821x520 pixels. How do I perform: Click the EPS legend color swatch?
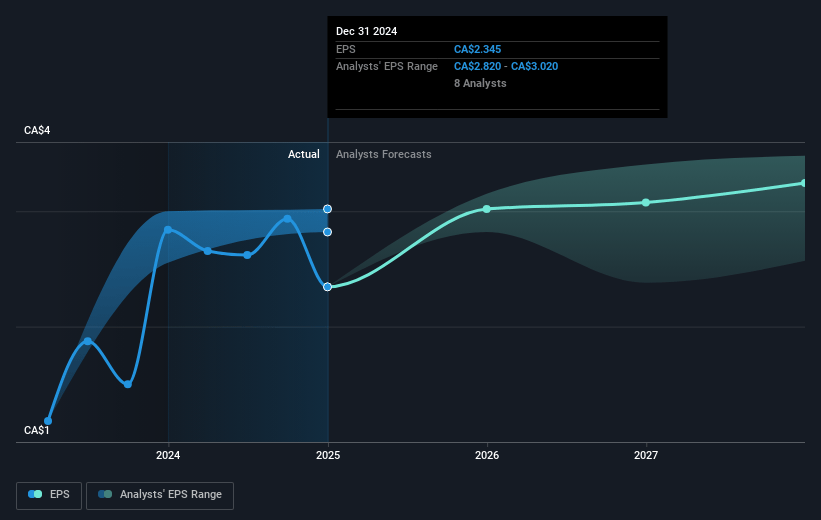pos(35,494)
